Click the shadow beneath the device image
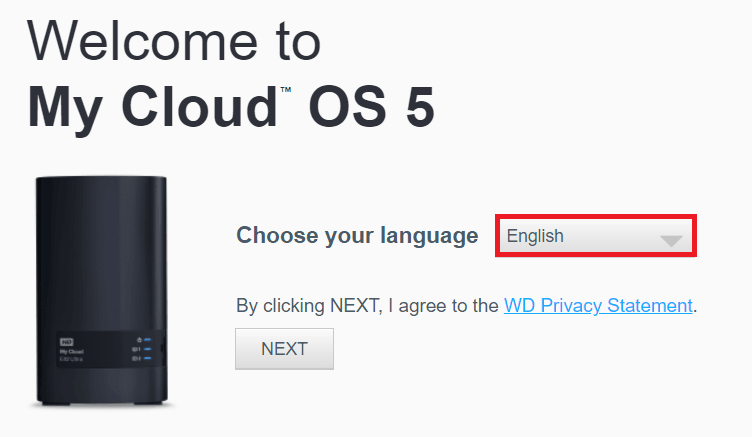Image resolution: width=752 pixels, height=437 pixels. 100,405
